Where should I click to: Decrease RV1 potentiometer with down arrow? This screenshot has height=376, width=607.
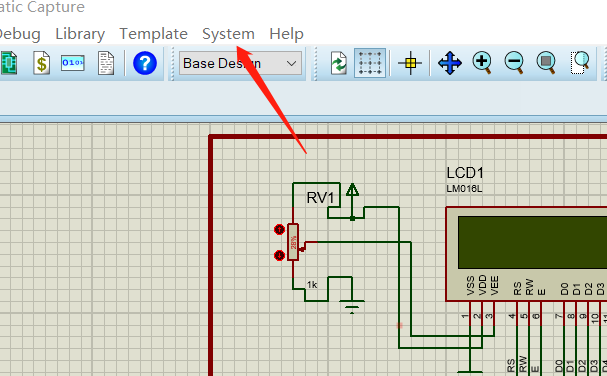tap(279, 256)
